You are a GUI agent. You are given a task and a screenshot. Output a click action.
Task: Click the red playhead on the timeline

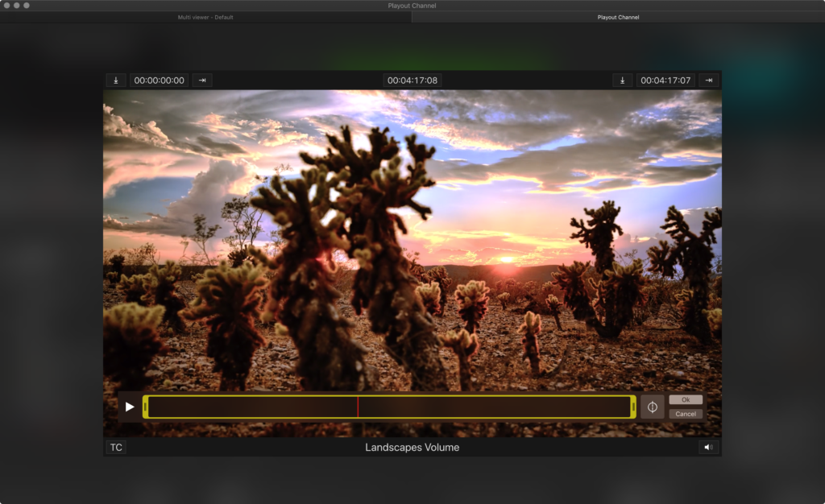(x=358, y=407)
